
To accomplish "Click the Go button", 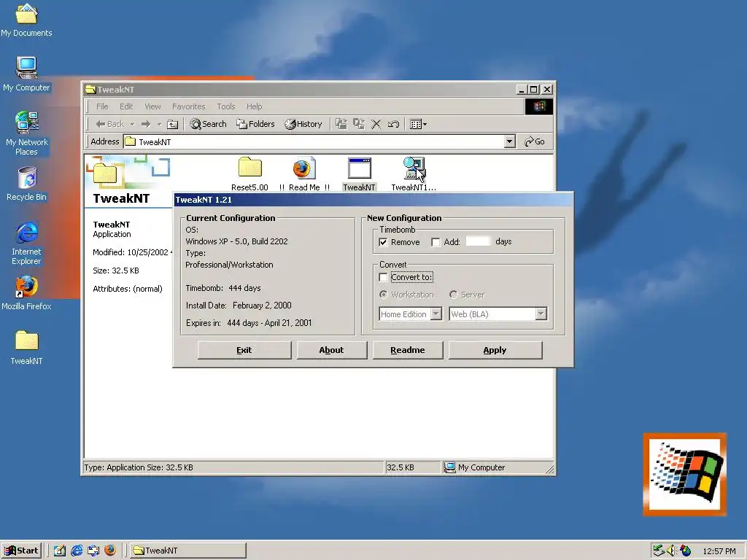I will [x=535, y=141].
